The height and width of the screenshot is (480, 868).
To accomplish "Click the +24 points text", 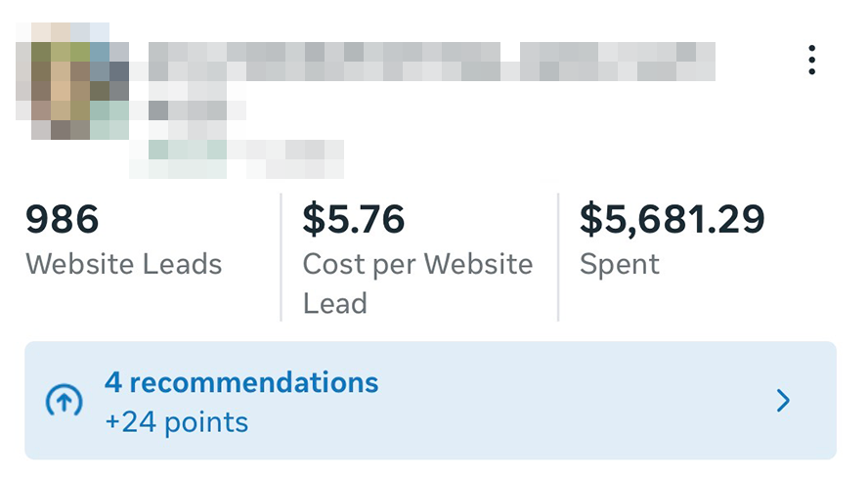I will [x=176, y=422].
